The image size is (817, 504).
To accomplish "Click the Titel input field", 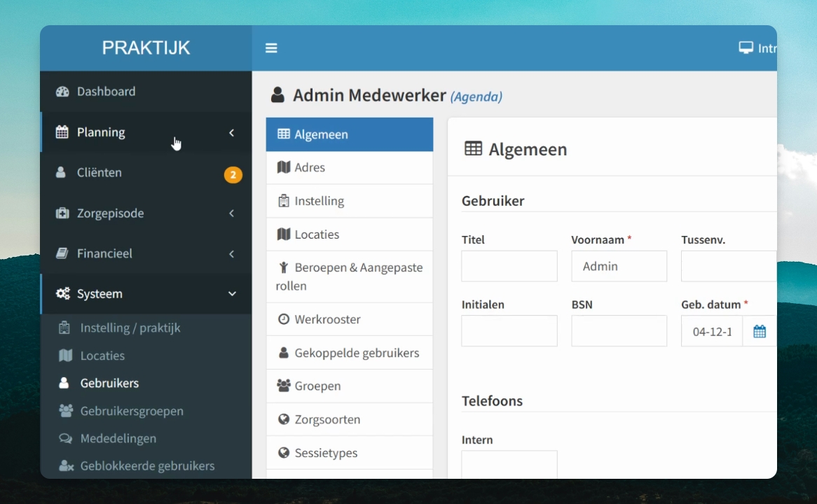I will click(509, 266).
